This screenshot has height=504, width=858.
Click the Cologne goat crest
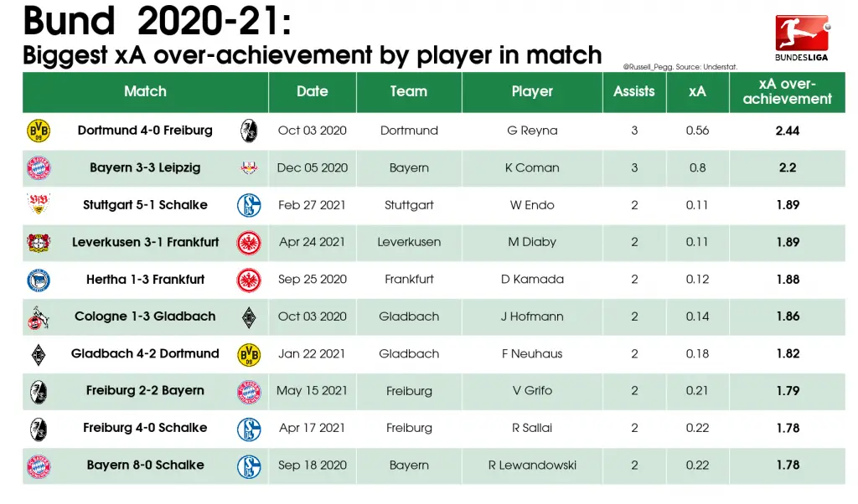[x=39, y=317]
